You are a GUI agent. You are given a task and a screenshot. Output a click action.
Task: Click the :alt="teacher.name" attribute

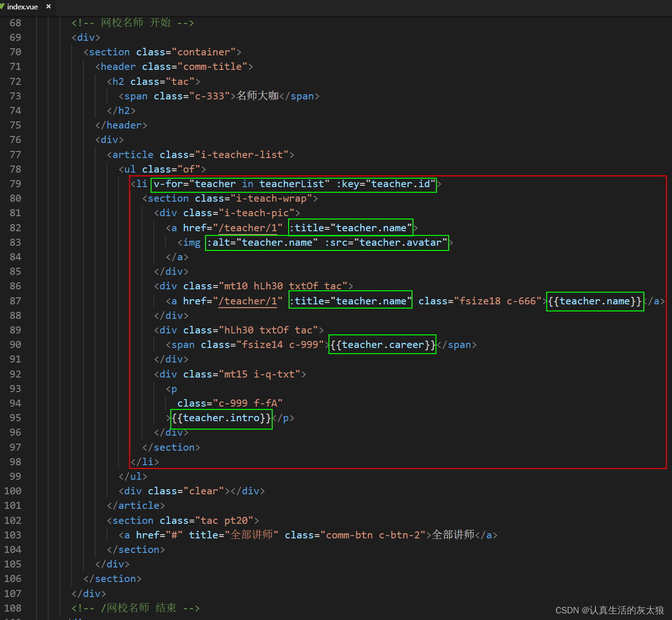pyautogui.click(x=262, y=242)
